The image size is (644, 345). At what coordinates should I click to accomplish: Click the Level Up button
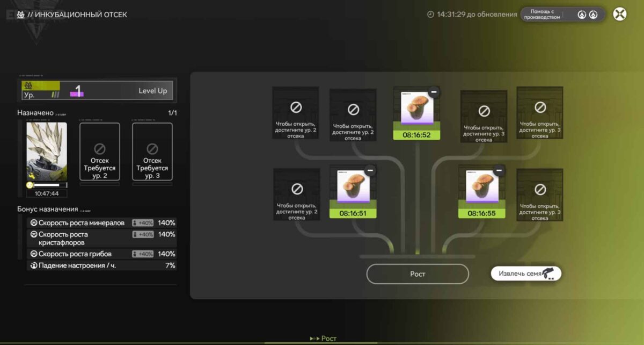click(152, 91)
